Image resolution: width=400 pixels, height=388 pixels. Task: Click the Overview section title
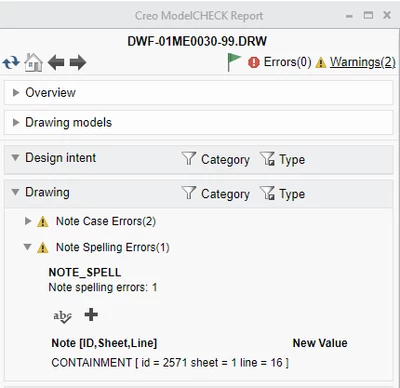51,93
